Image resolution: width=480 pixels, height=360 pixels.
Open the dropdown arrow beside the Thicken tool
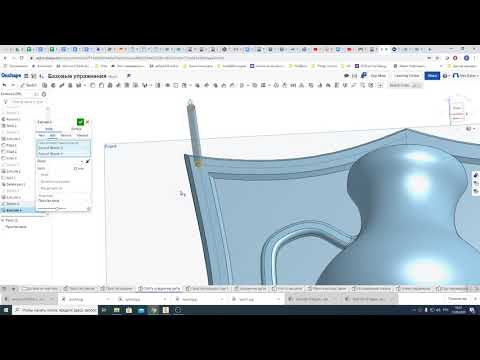(85, 85)
